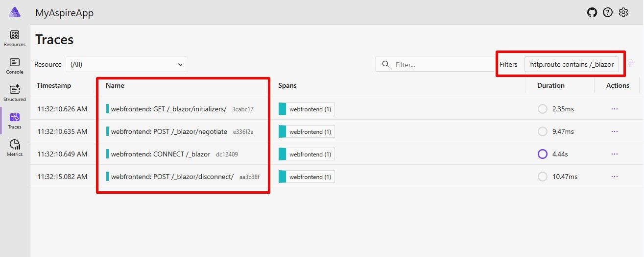Click the MyAspireApp title
The height and width of the screenshot is (257, 644).
pos(64,13)
